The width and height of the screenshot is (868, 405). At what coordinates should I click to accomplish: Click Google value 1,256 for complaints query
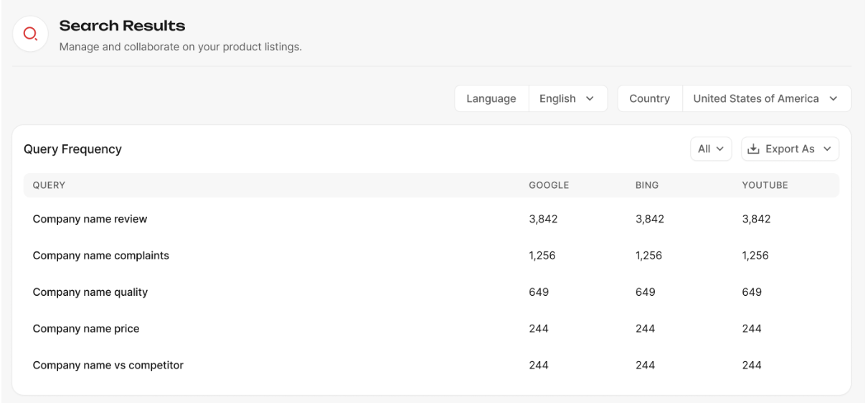(x=542, y=256)
